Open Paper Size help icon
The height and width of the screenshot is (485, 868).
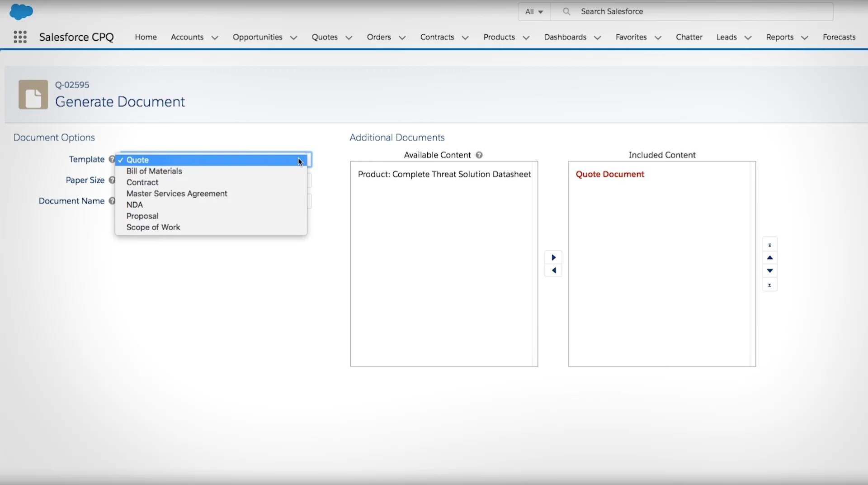pos(112,180)
